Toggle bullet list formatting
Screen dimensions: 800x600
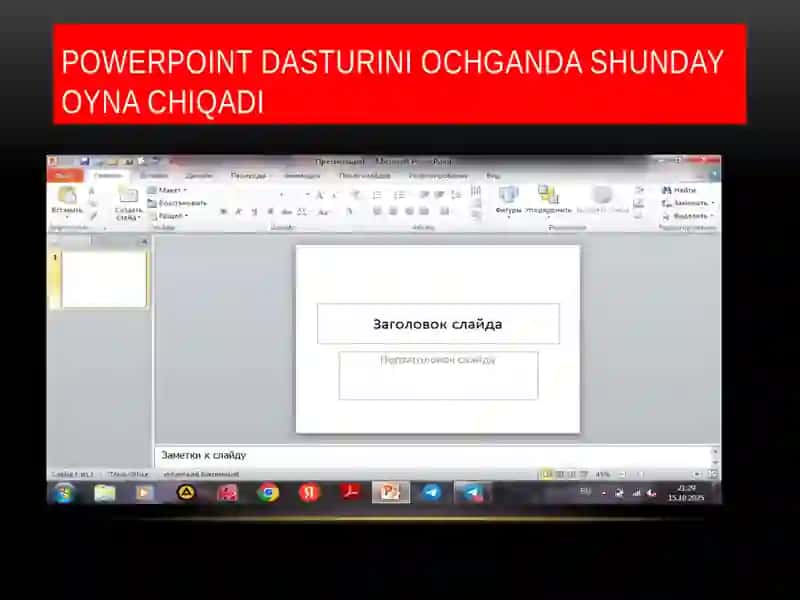(377, 195)
